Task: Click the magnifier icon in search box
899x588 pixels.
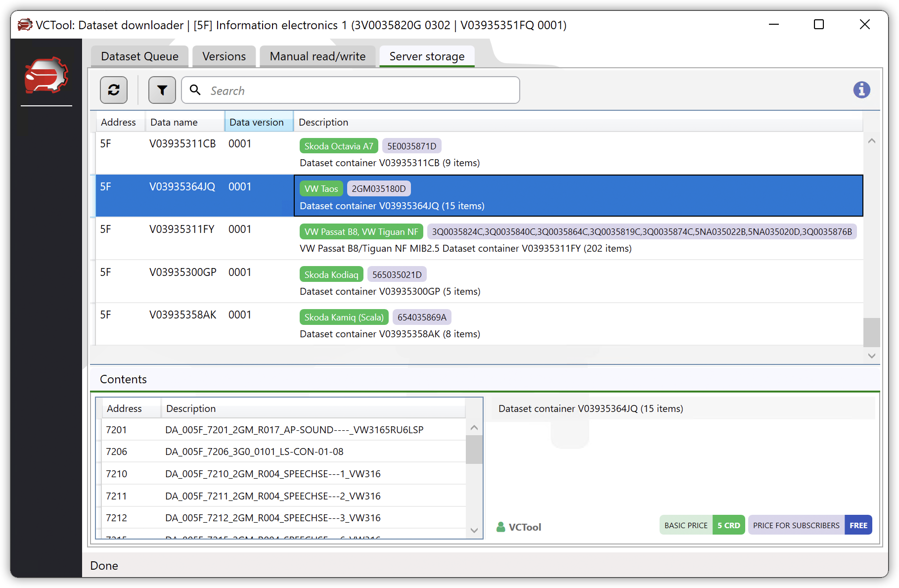Action: tap(195, 90)
